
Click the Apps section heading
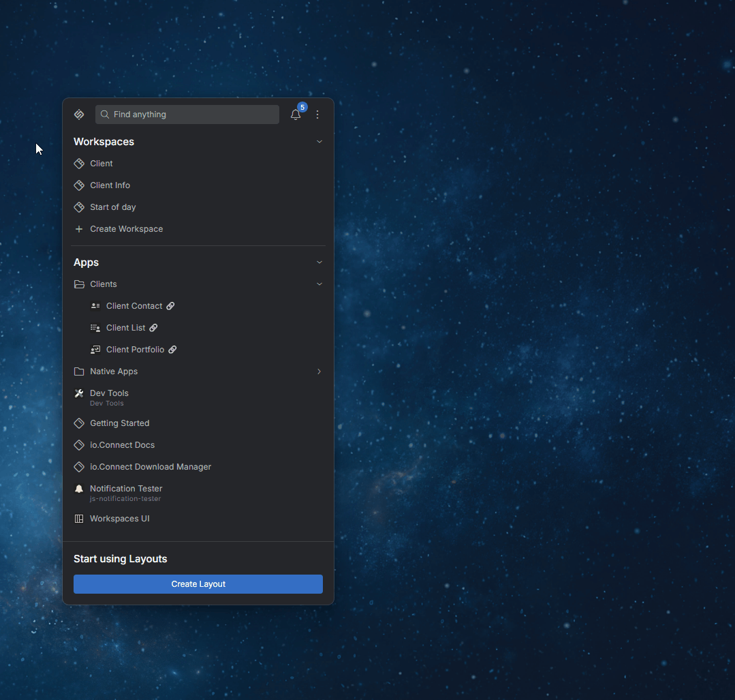[x=87, y=262]
